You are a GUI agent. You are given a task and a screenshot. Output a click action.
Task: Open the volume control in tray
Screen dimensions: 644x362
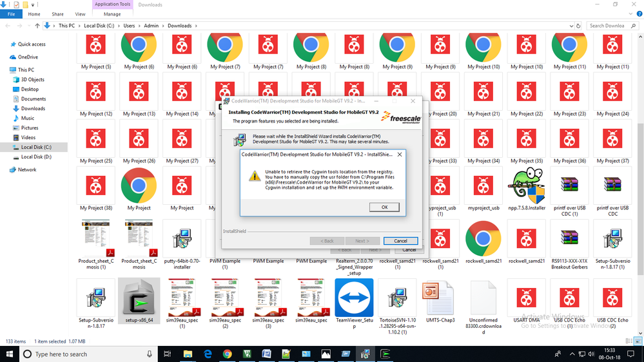pos(591,354)
